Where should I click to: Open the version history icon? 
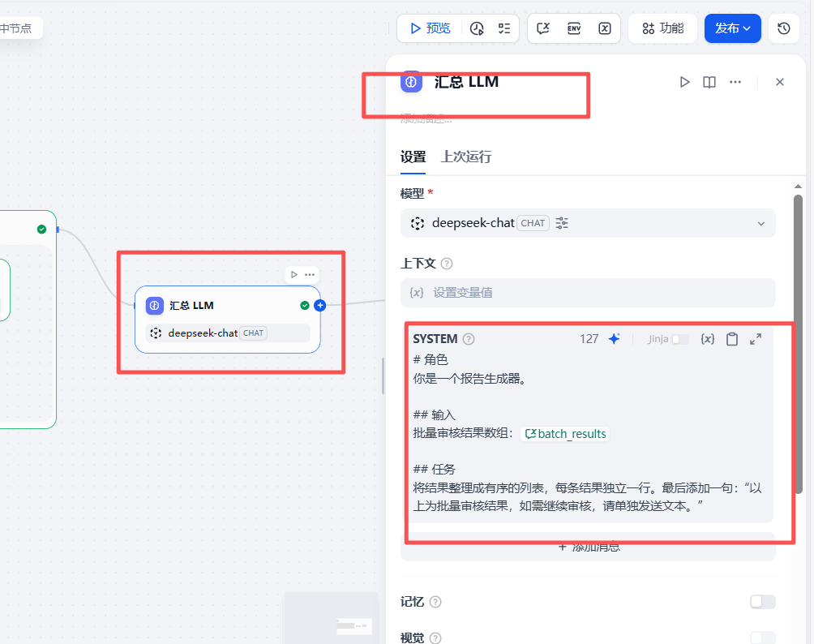coord(783,28)
